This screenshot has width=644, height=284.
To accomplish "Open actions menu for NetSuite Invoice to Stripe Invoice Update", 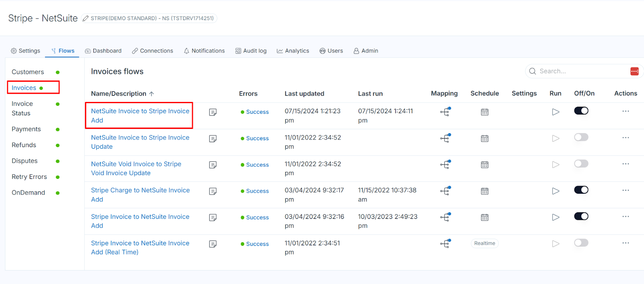I will 625,138.
